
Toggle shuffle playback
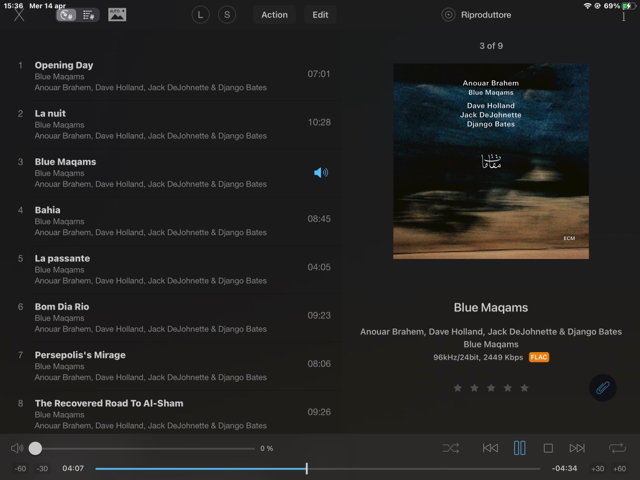[451, 448]
